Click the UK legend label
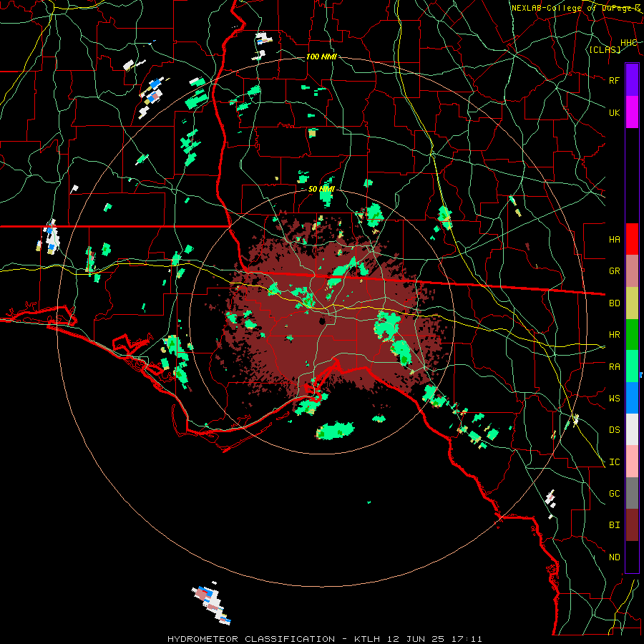This screenshot has width=644, height=644. coord(614,112)
